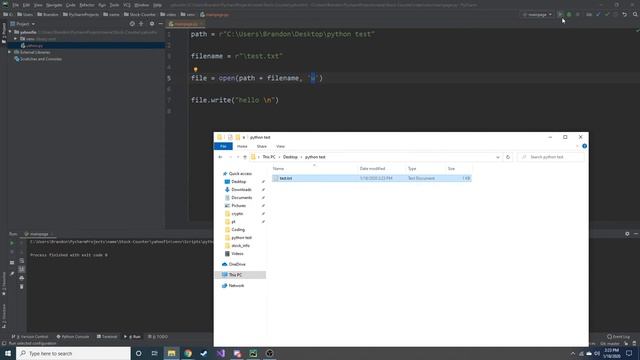The image size is (640, 360).
Task: Open the Explorer address history dropdown
Action: 498,157
